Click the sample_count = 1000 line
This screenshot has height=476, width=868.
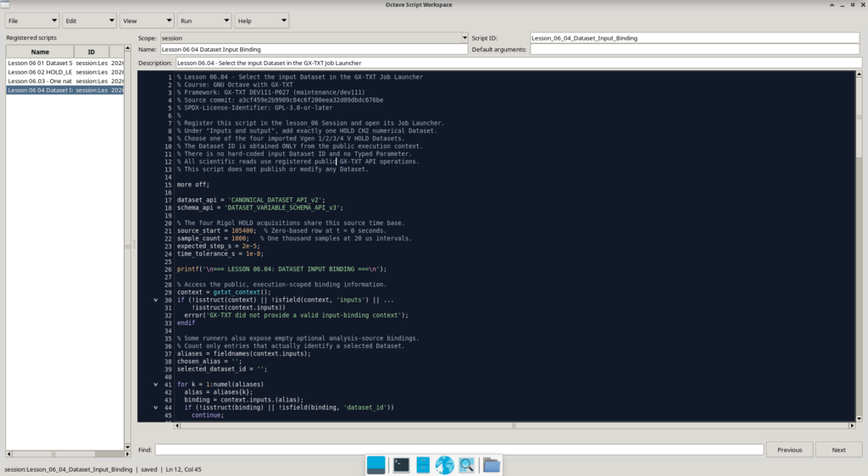(x=213, y=238)
